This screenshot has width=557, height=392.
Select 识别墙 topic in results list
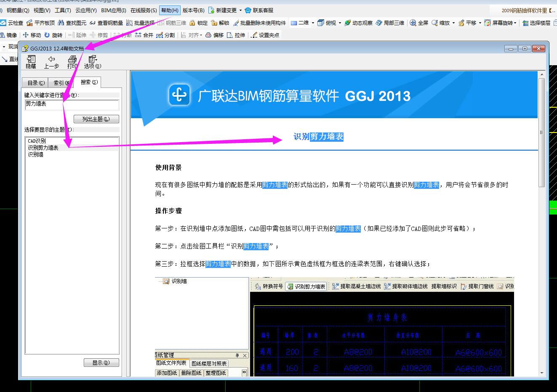coord(35,154)
